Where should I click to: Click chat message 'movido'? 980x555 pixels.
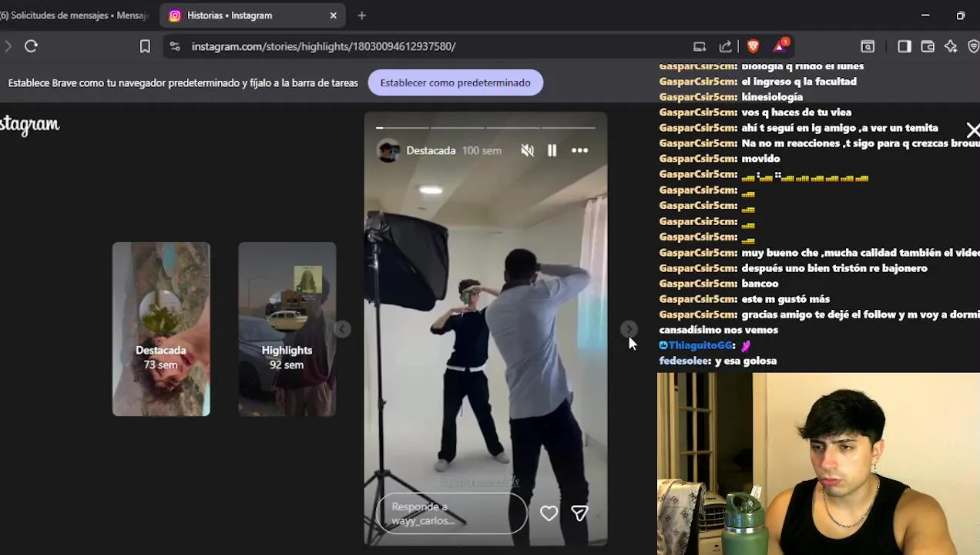coord(760,159)
